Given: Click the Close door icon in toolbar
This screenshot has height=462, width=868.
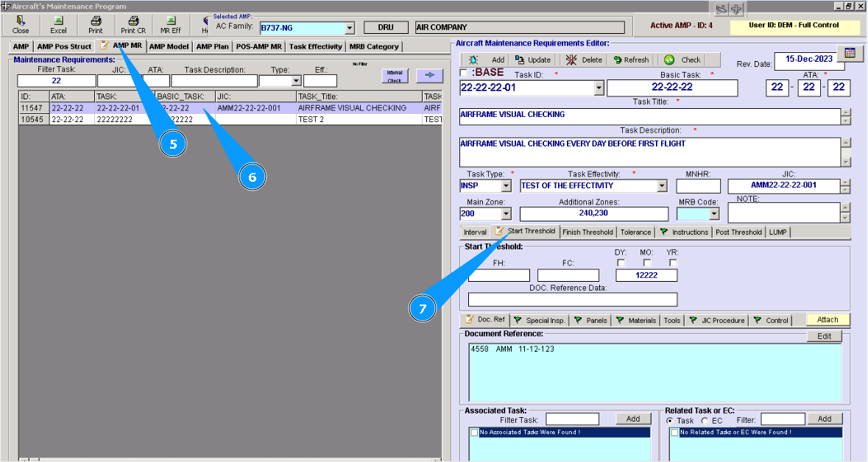Looking at the screenshot, I should (x=21, y=21).
